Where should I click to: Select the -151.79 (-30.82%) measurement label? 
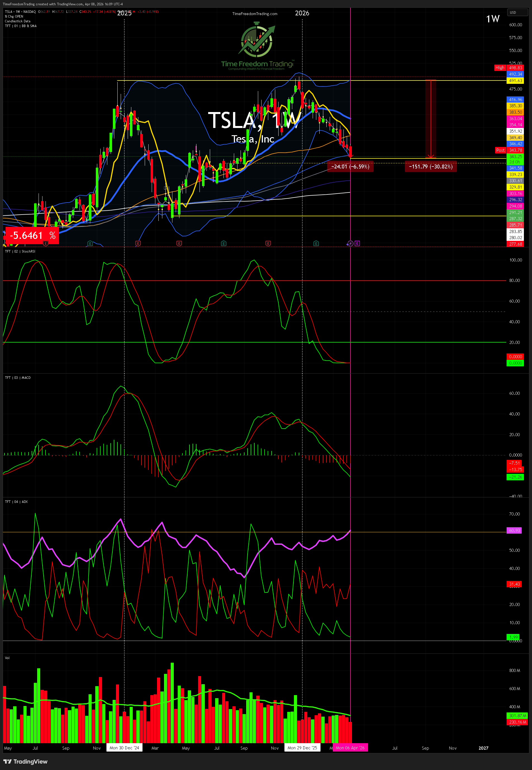pos(431,167)
